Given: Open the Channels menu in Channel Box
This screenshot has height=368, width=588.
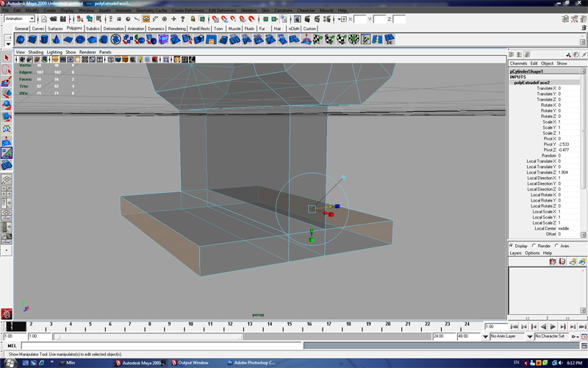Looking at the screenshot, I should click(x=518, y=63).
